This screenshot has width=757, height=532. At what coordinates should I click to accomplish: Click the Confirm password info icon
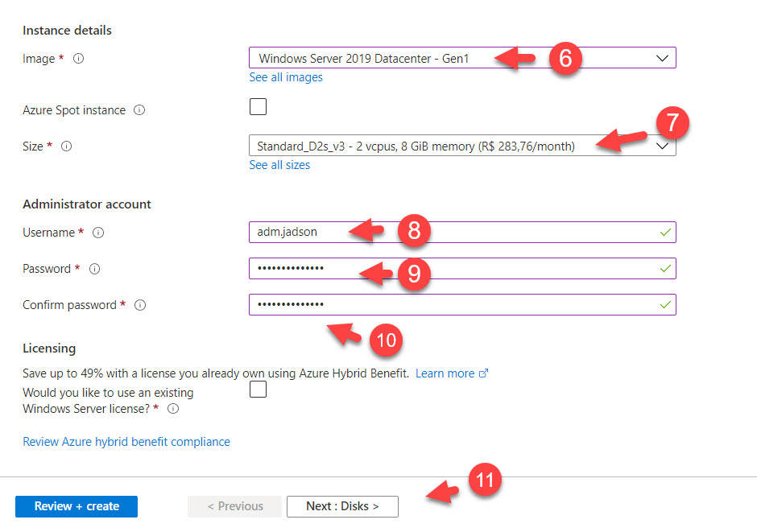[x=140, y=305]
